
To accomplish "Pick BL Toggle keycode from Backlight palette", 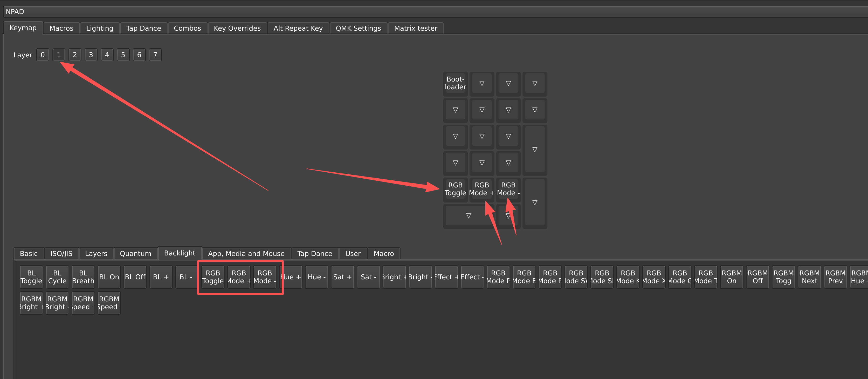I will pyautogui.click(x=31, y=277).
